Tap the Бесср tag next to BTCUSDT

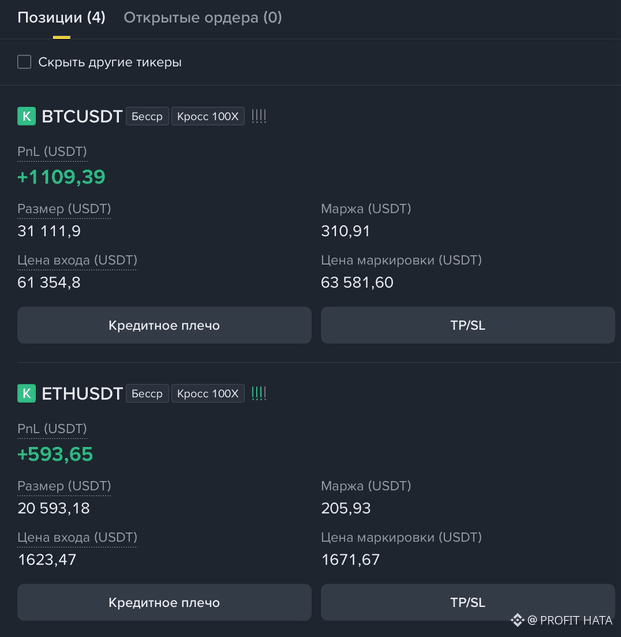coord(147,116)
